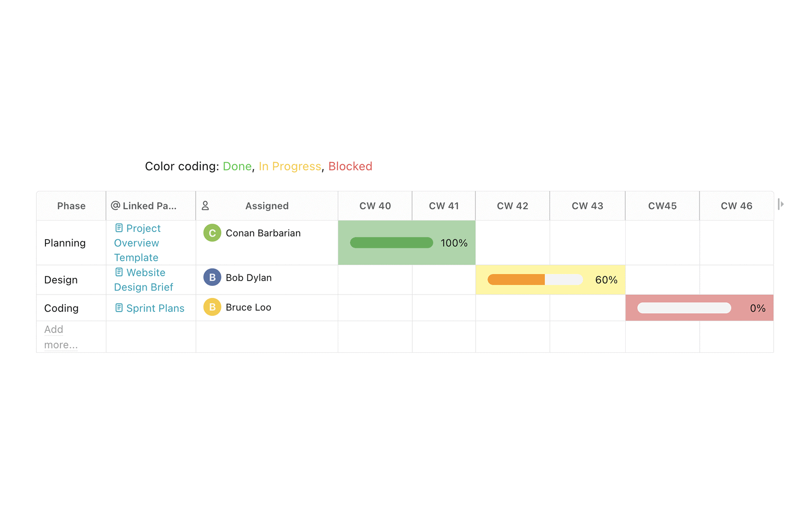Click the empty 0% progress bar for Coding
Viewport: 812px width, 525px height.
pos(683,308)
